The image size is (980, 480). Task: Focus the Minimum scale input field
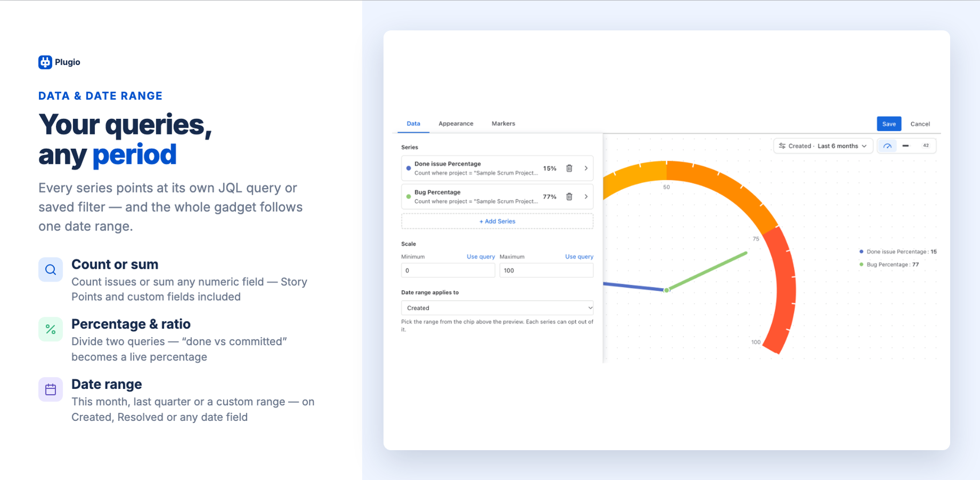[448, 270]
